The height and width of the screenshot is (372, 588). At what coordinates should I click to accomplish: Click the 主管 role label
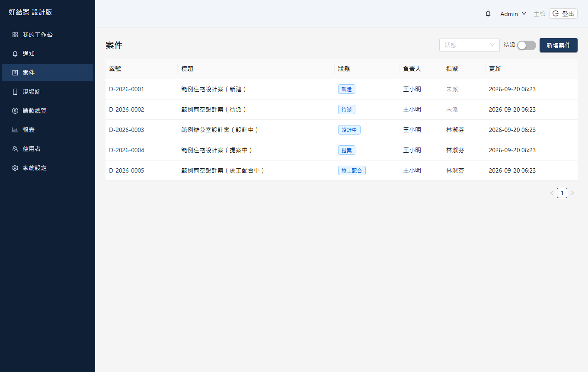[x=540, y=14]
